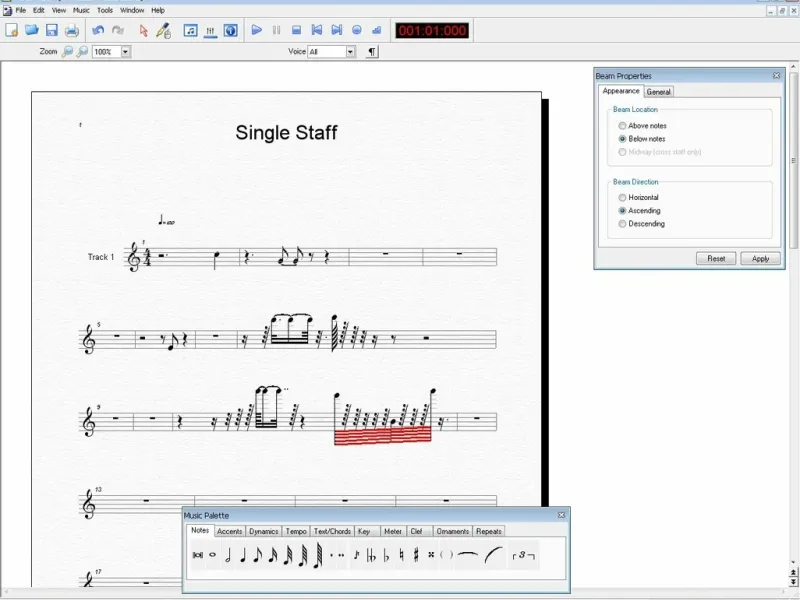800x600 pixels.
Task: Choose the triplet bracket symbol
Action: (x=523, y=555)
